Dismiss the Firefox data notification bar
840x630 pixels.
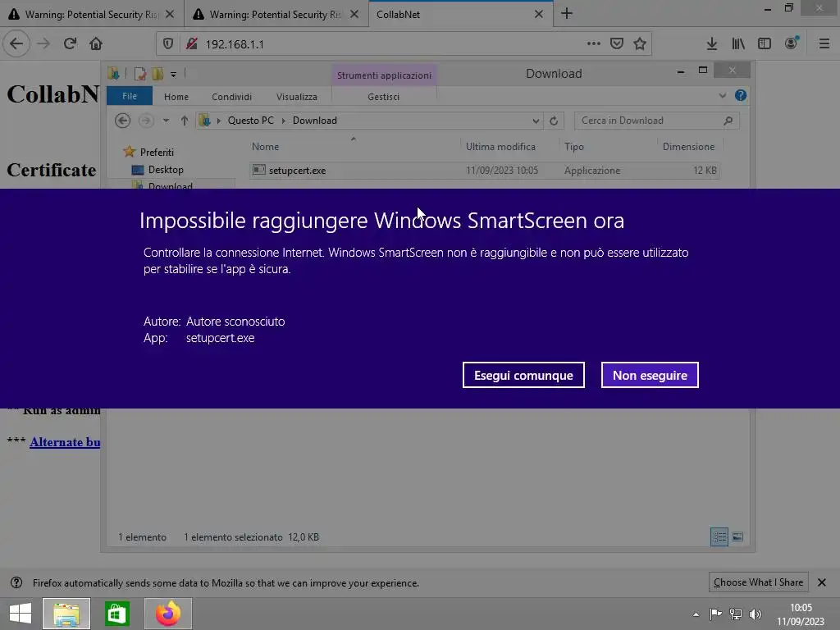click(822, 582)
